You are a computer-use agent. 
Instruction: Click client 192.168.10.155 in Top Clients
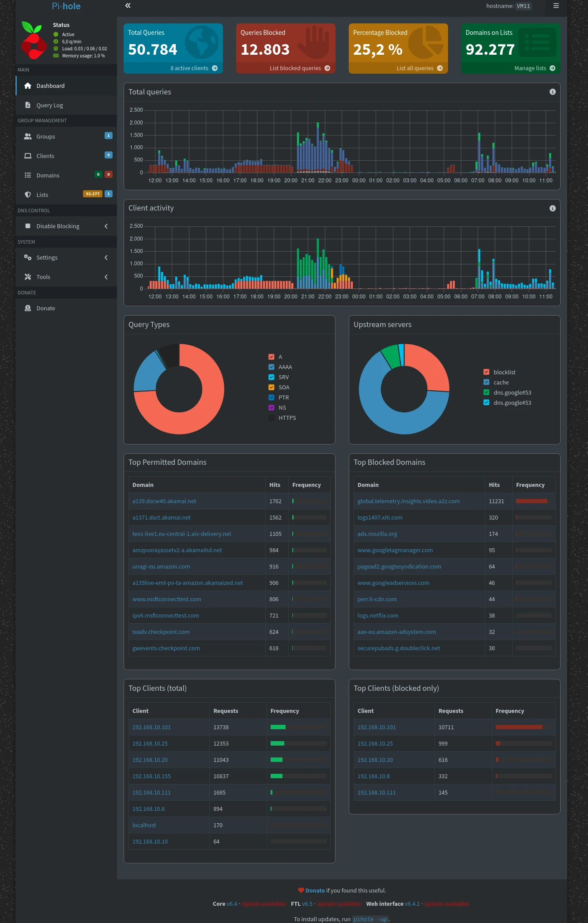[151, 776]
